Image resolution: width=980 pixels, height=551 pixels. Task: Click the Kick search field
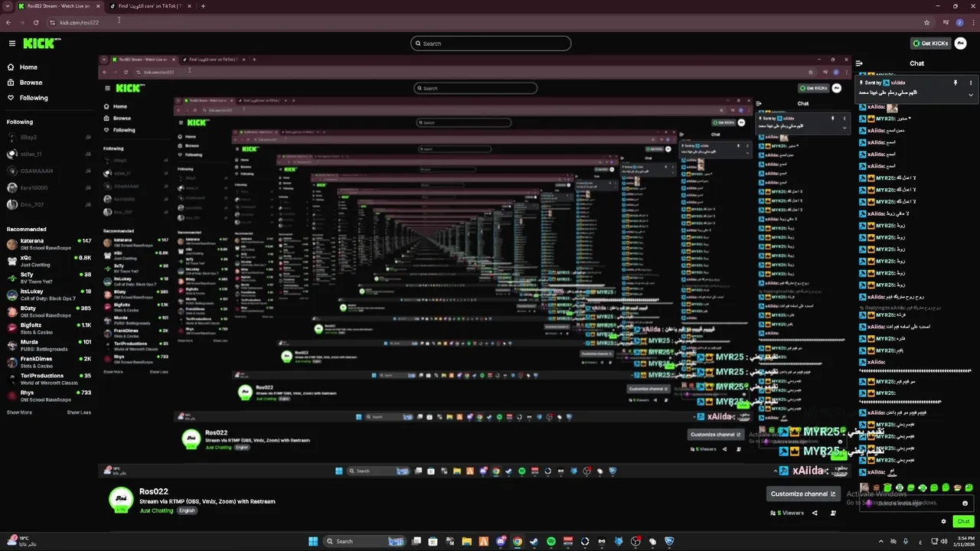(x=491, y=44)
